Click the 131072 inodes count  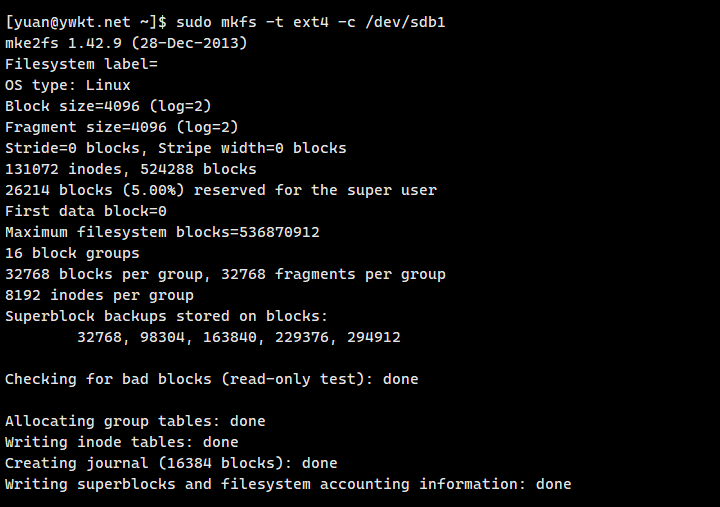63,169
